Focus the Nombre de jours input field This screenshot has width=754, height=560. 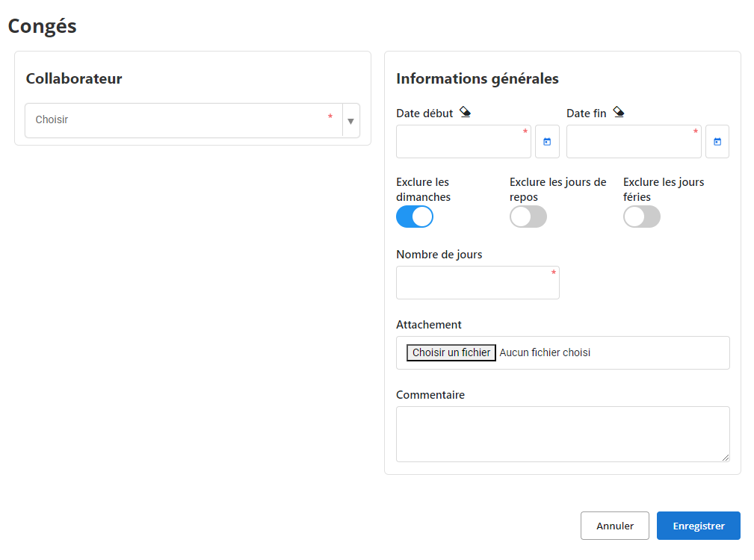pos(478,283)
